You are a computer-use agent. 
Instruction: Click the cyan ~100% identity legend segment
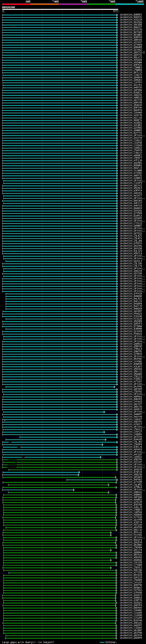tap(130, 4)
